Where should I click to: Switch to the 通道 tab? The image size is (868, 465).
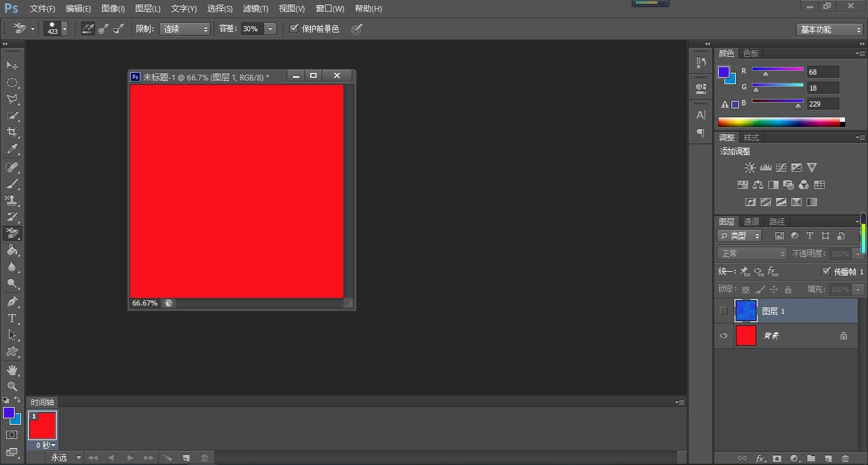tap(751, 221)
